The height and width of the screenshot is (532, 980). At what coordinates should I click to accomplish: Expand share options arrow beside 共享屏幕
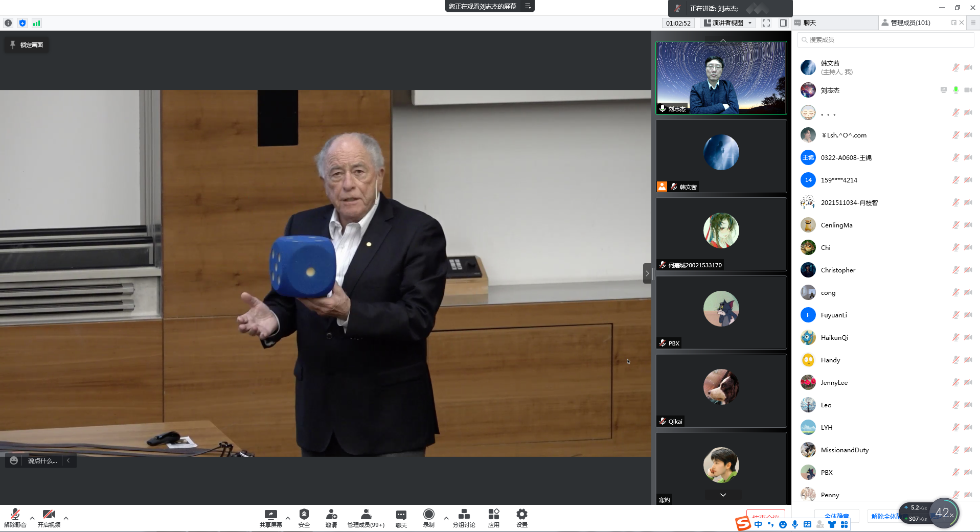[288, 518]
